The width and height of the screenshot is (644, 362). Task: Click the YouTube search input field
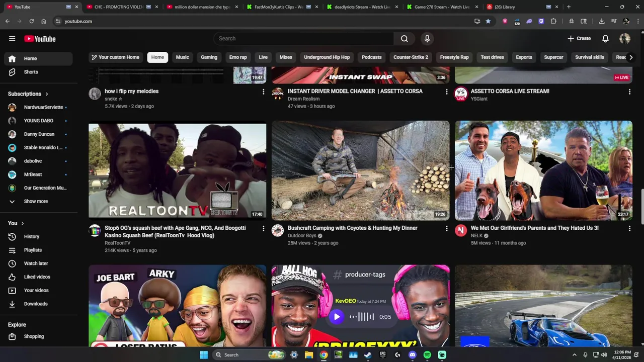click(304, 39)
